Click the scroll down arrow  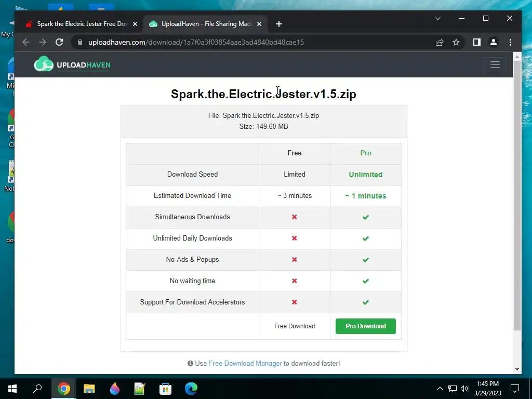click(517, 369)
